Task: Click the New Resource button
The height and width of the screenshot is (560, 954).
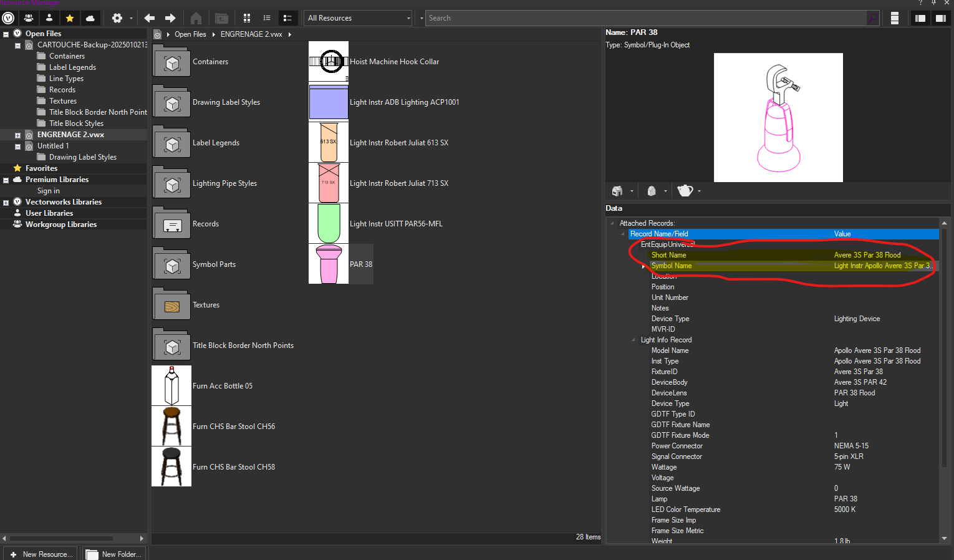Action: pos(41,554)
